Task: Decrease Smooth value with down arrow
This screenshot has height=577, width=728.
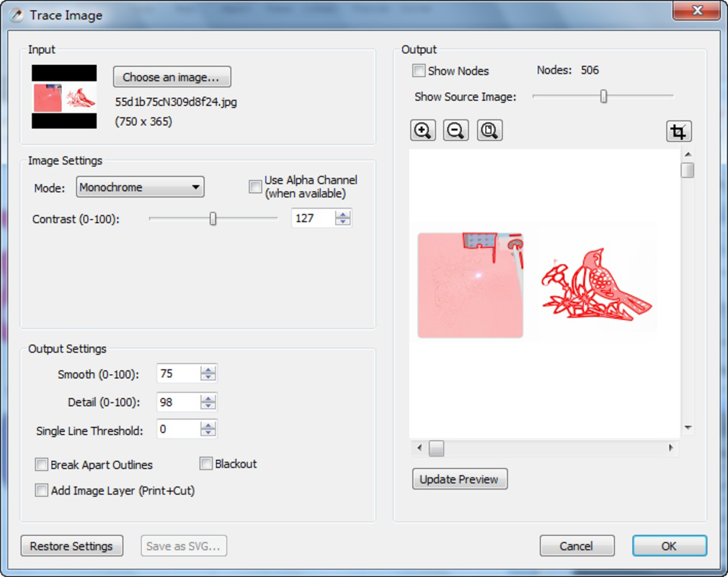Action: 208,377
